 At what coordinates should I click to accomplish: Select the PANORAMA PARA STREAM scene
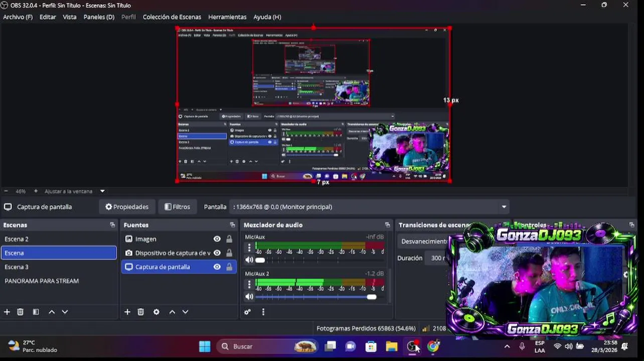click(59, 281)
